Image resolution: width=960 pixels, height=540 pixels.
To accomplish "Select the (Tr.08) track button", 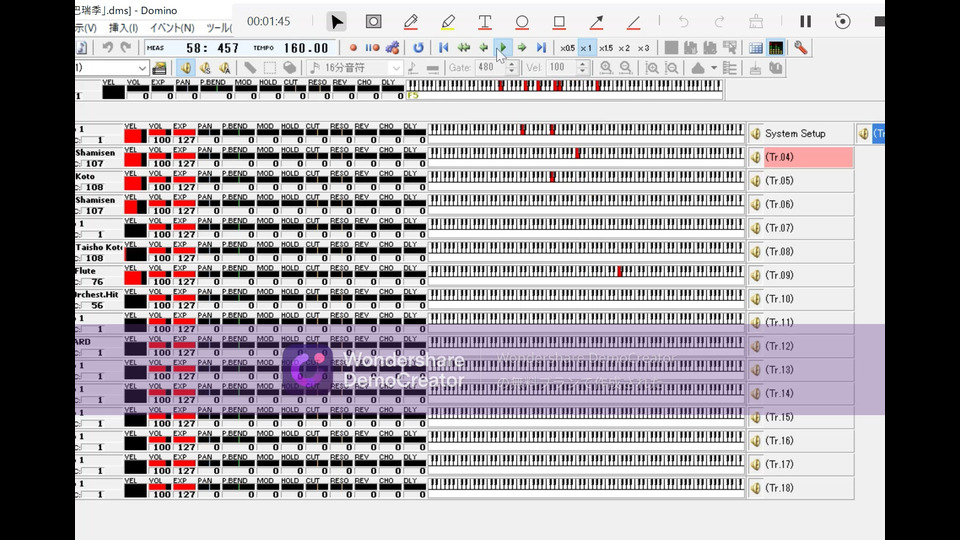I will click(x=808, y=252).
